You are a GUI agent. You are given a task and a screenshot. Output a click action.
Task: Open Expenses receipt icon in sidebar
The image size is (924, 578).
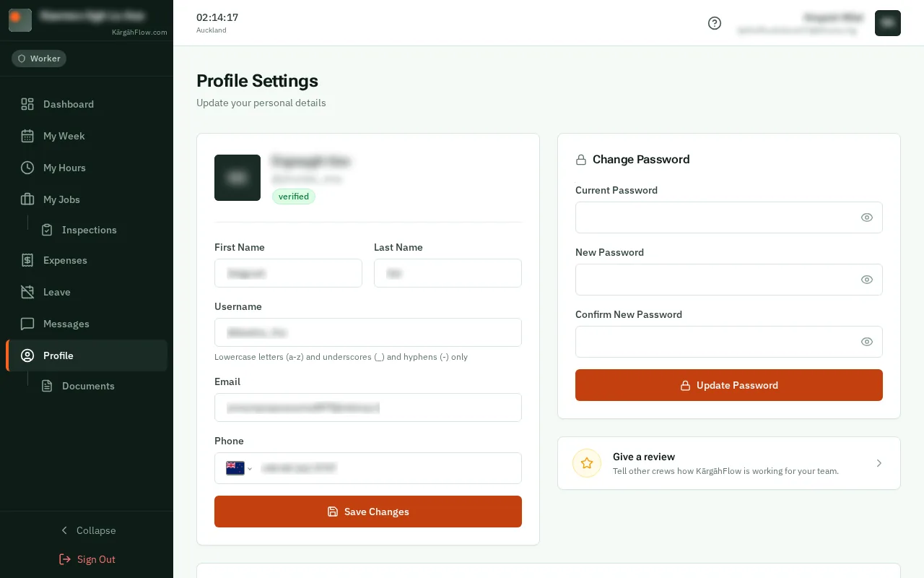[x=27, y=260]
